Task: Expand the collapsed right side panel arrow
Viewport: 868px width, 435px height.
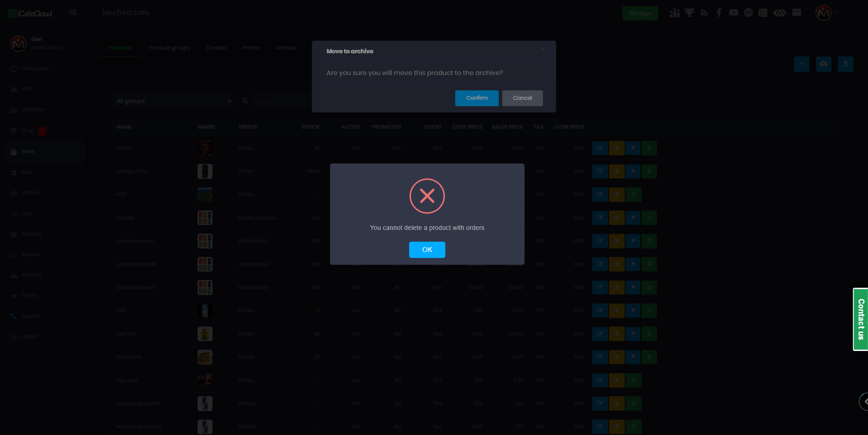Action: pos(864,401)
